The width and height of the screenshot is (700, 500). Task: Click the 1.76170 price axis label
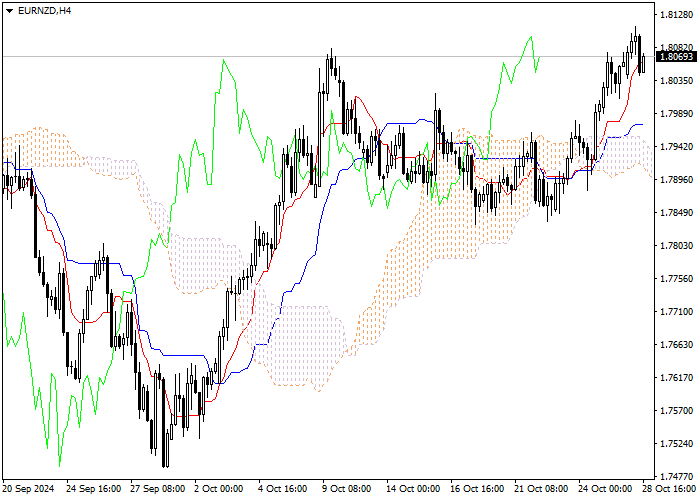point(677,378)
